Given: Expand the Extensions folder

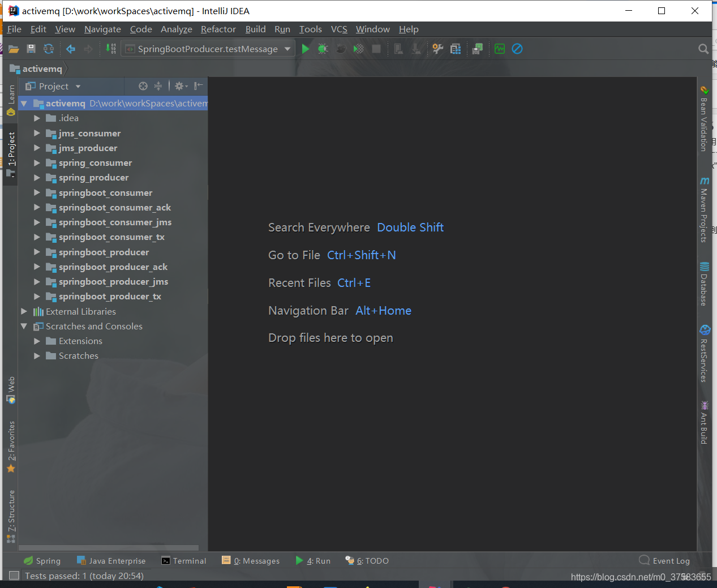Looking at the screenshot, I should point(37,341).
